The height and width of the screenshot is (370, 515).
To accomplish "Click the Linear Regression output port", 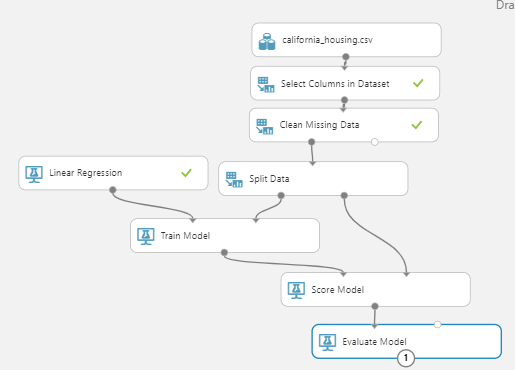I will pyautogui.click(x=113, y=190).
